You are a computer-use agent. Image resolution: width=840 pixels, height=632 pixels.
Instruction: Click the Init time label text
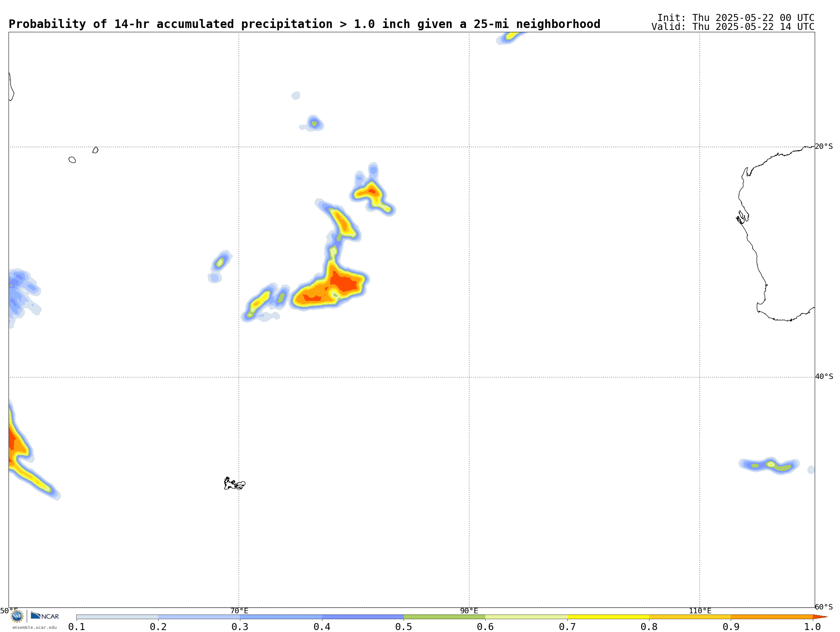735,18
